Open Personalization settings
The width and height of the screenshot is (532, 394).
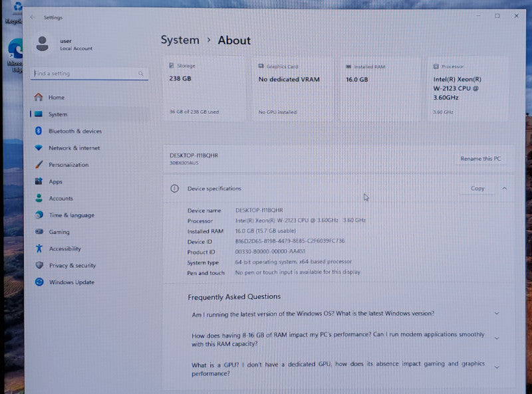89,165
